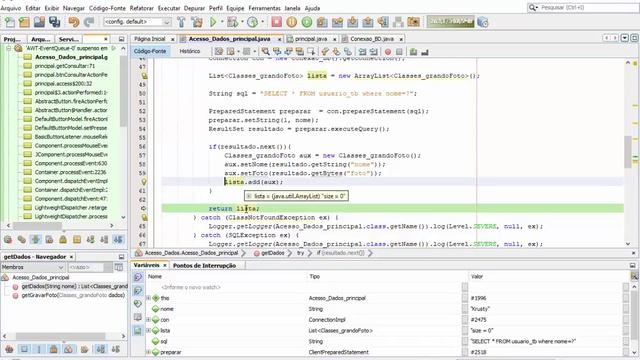Stop the debugger with the red square
640x360 pixels.
(x=276, y=22)
